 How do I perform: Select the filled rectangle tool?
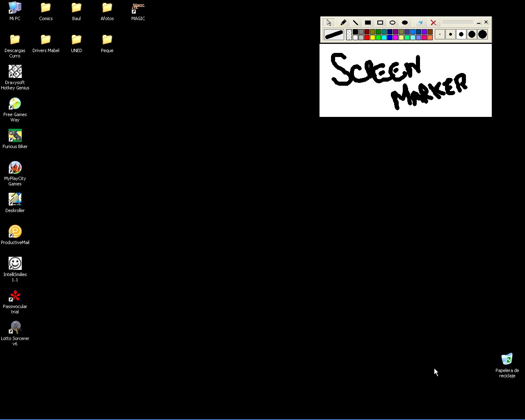click(368, 23)
